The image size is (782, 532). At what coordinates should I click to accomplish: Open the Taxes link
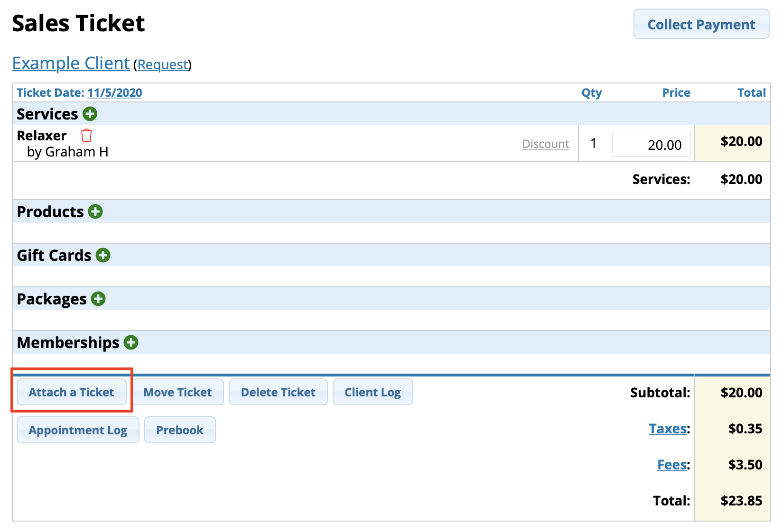tap(668, 429)
